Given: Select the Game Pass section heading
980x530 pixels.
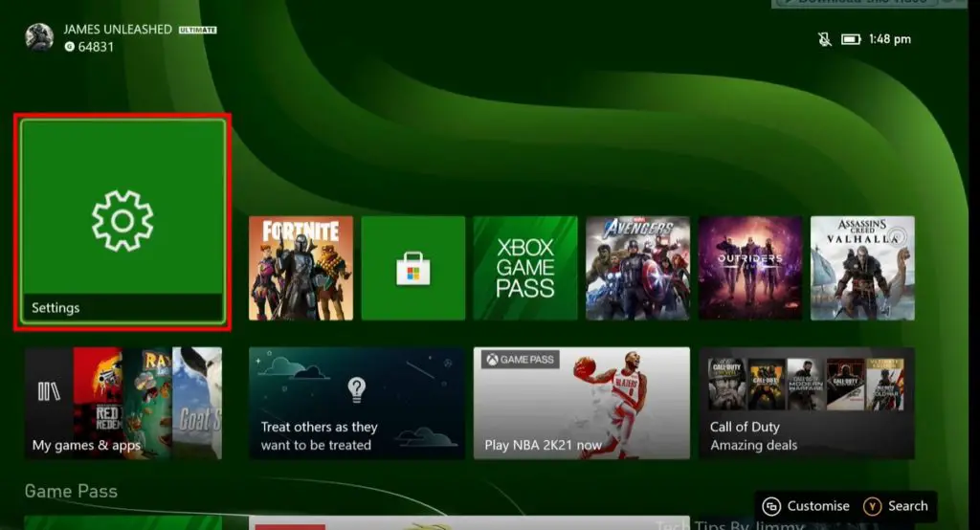Looking at the screenshot, I should (71, 491).
